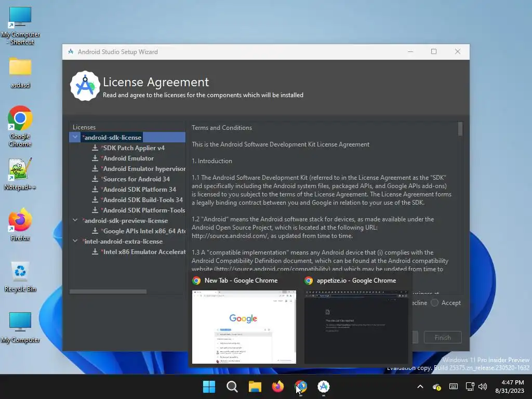Open the appetize.io Chrome preview thumbnail

(x=356, y=327)
